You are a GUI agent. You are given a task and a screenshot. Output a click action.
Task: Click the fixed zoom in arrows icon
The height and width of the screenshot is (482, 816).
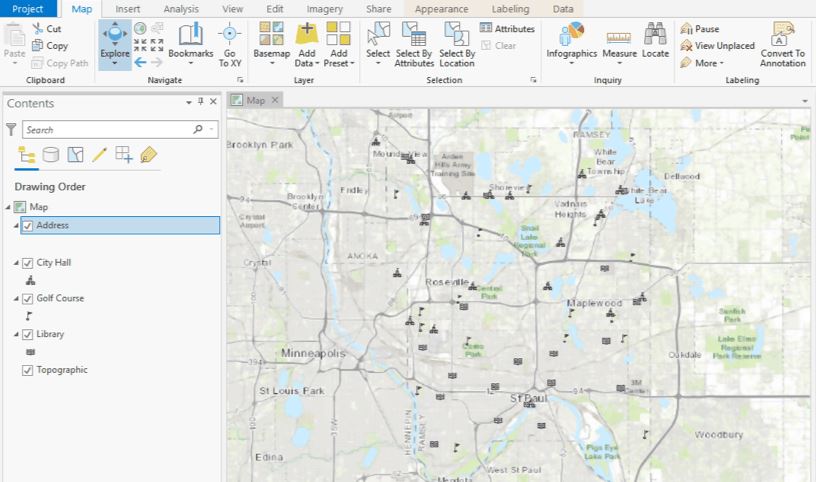(x=140, y=45)
